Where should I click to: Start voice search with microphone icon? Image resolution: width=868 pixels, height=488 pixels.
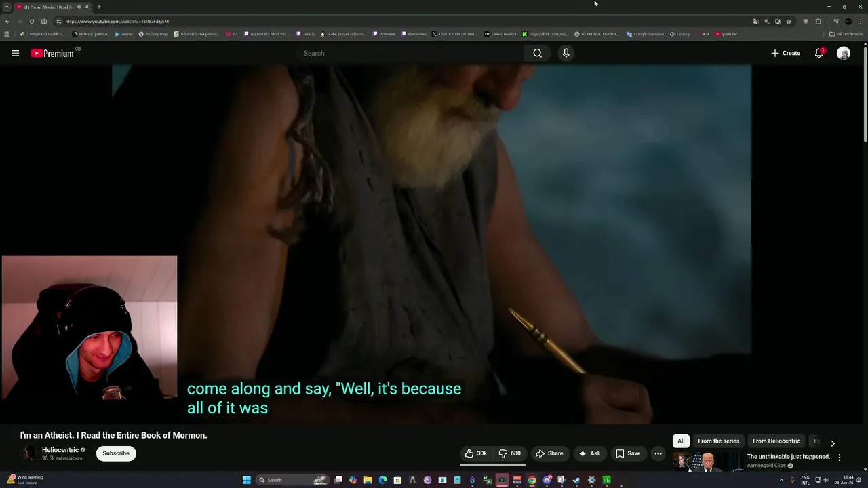(x=566, y=53)
